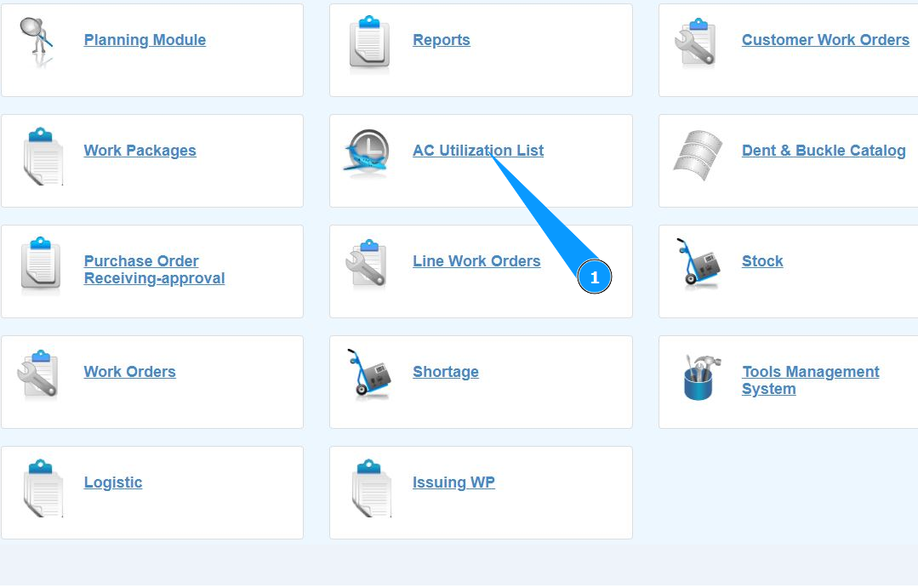Open the Line Work Orders link
Viewport: 918px width, 588px height.
tap(476, 261)
